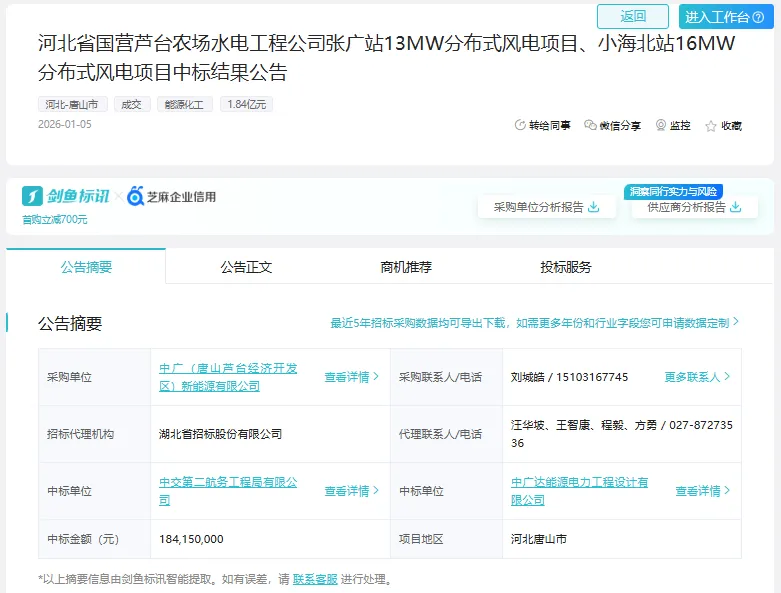Click the 芝麻企业信用 logo icon
Screen dimensions: 781x593
coord(135,197)
